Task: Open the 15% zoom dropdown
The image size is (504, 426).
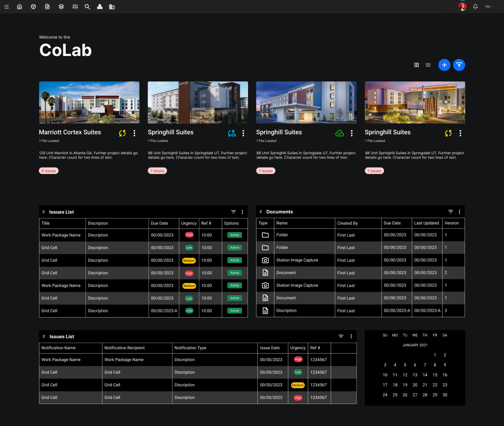Action: coord(489,7)
